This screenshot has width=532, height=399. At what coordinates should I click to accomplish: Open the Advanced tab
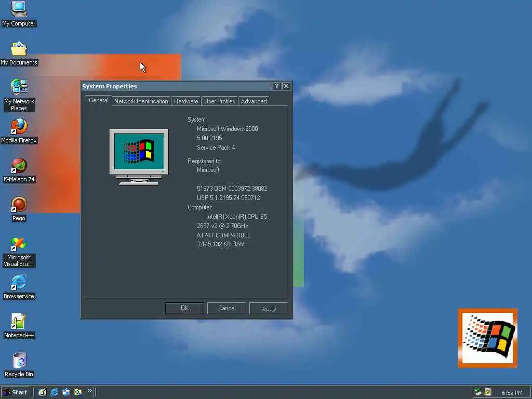[254, 101]
